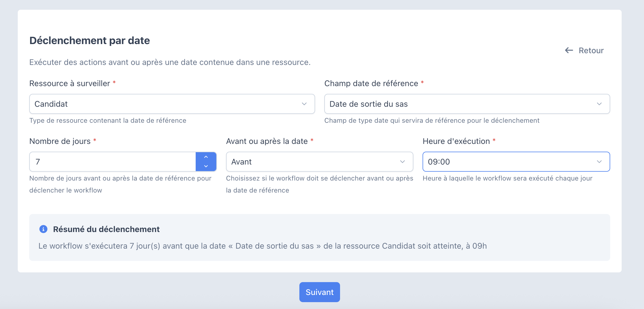
Task: Click the hint Heure à laquelle le workflow sera exécuté
Action: click(x=508, y=178)
